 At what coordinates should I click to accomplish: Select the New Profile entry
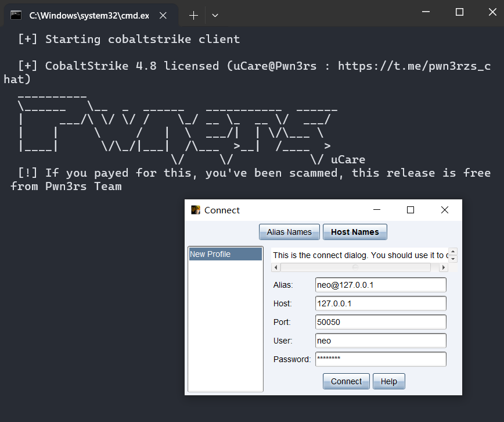click(225, 254)
